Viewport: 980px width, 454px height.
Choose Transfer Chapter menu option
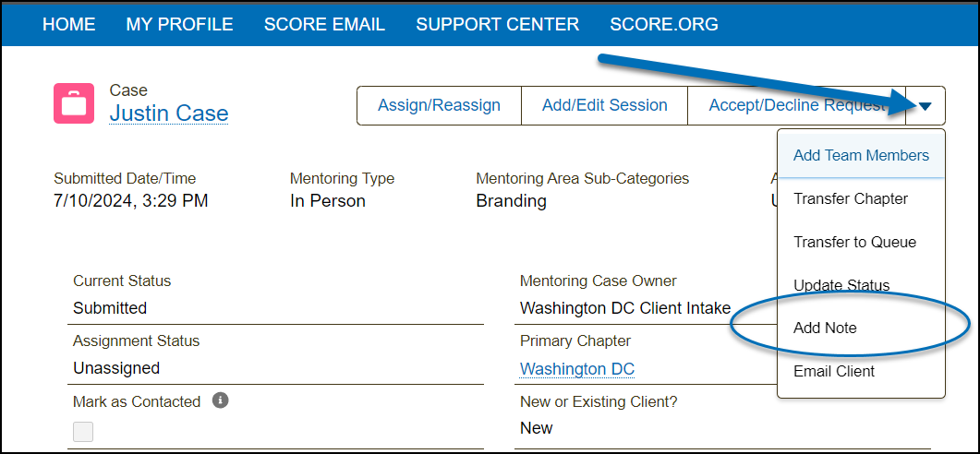[851, 198]
